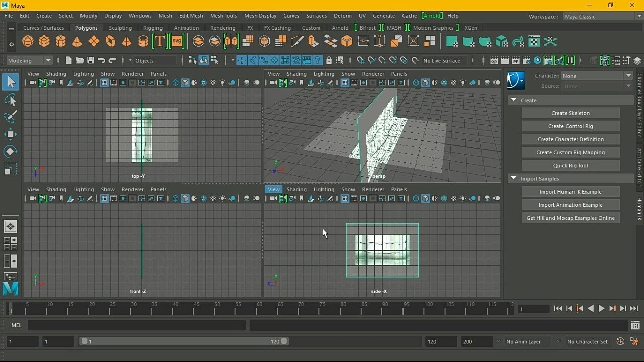Click the range slider bar's right handle
Screen dimensions: 644x362
tap(284, 341)
